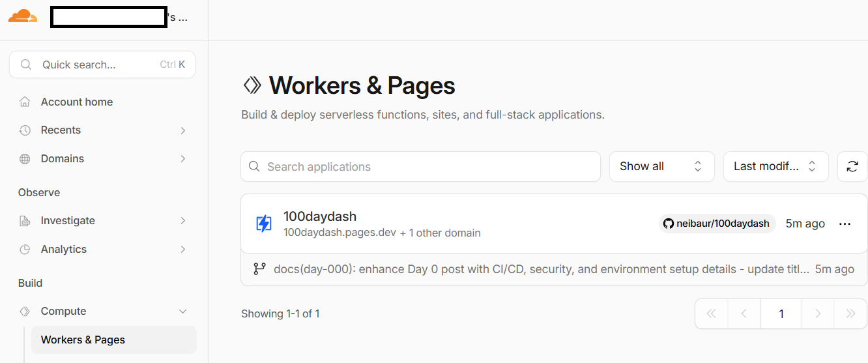Open the Analytics menu item
Image resolution: width=868 pixels, height=363 pixels.
pos(104,249)
